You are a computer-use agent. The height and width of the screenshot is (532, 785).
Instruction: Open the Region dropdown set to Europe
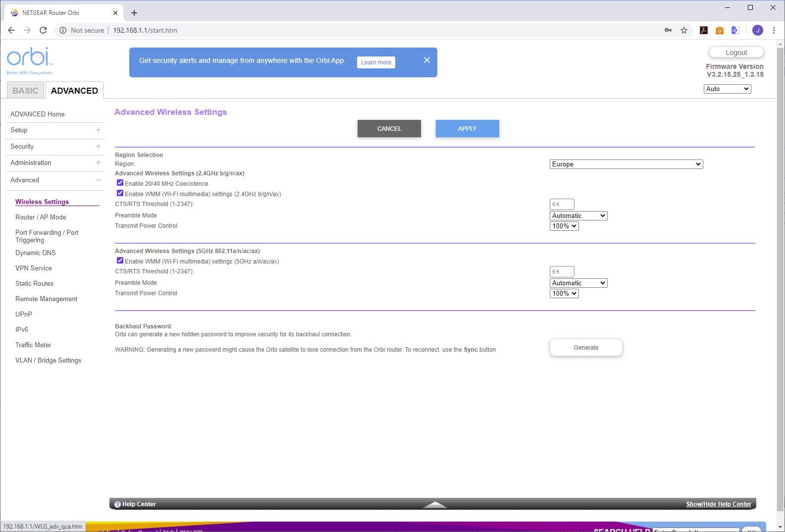click(x=626, y=164)
